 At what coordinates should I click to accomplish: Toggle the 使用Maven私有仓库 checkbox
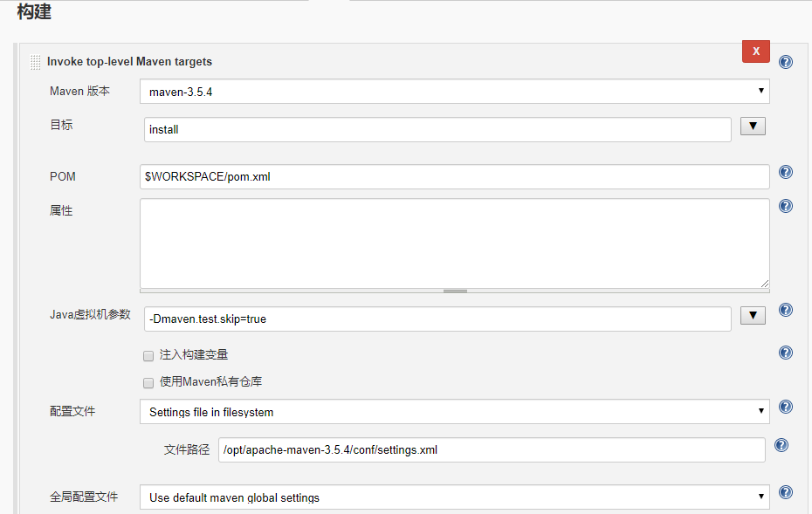click(x=148, y=382)
